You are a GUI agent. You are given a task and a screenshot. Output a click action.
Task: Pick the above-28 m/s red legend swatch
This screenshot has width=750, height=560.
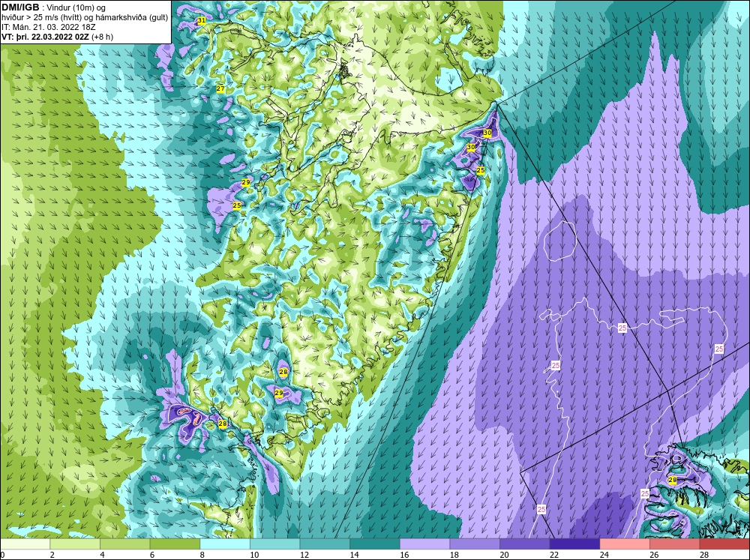coord(724,544)
